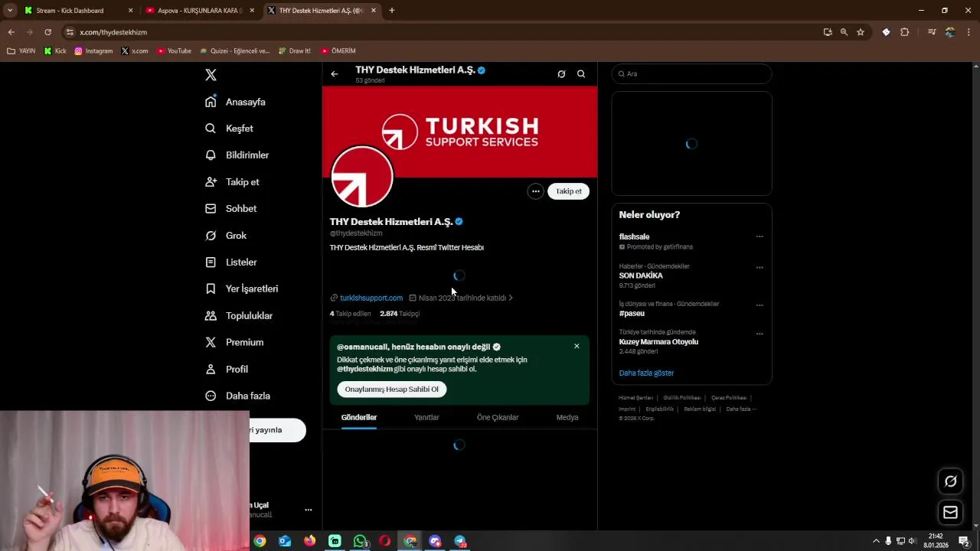This screenshot has height=551, width=980.
Task: Open the floating Grok button
Action: pyautogui.click(x=951, y=481)
